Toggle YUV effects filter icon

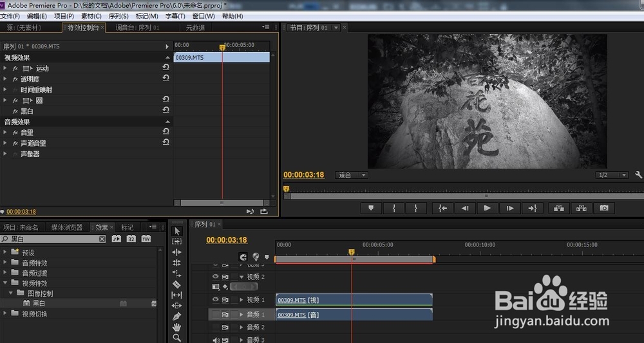pos(146,238)
